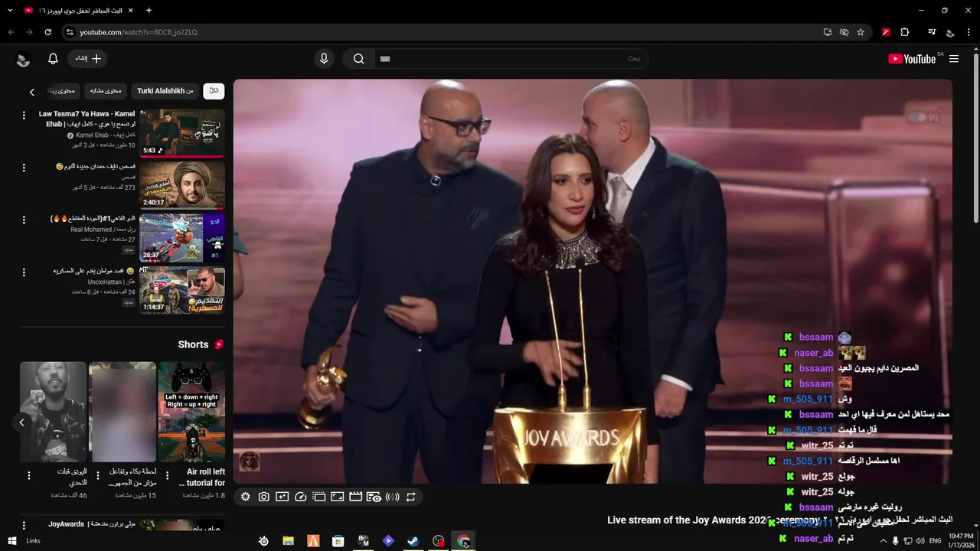This screenshot has height=551, width=980.
Task: Toggle the volume boost lightning icon
Action: 392,497
